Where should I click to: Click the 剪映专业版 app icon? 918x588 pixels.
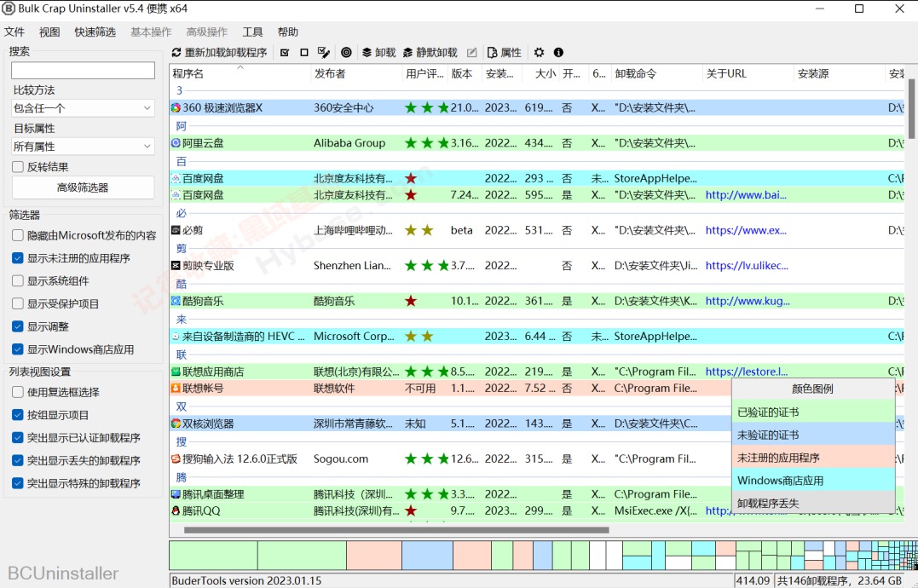click(x=176, y=266)
